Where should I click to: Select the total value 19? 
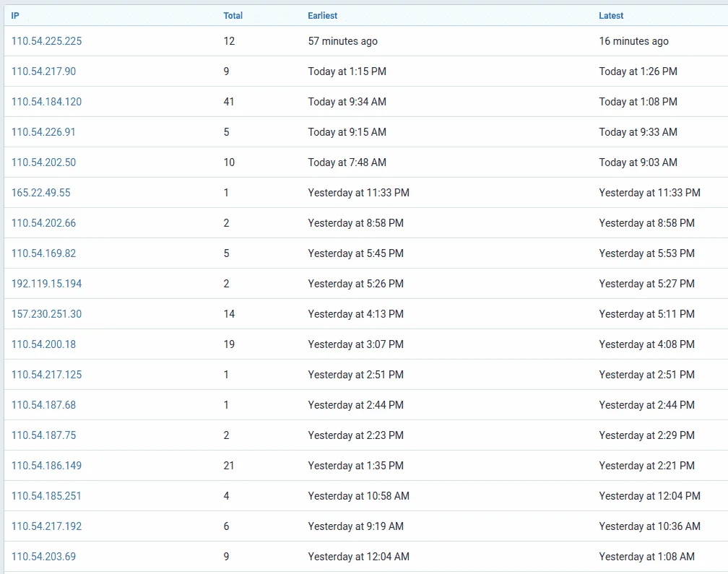click(x=229, y=344)
